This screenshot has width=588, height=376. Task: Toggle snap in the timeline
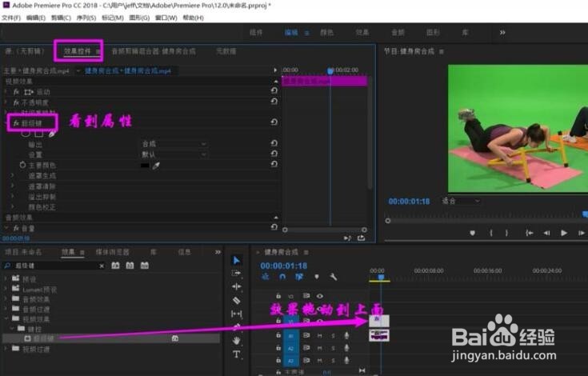click(x=282, y=277)
